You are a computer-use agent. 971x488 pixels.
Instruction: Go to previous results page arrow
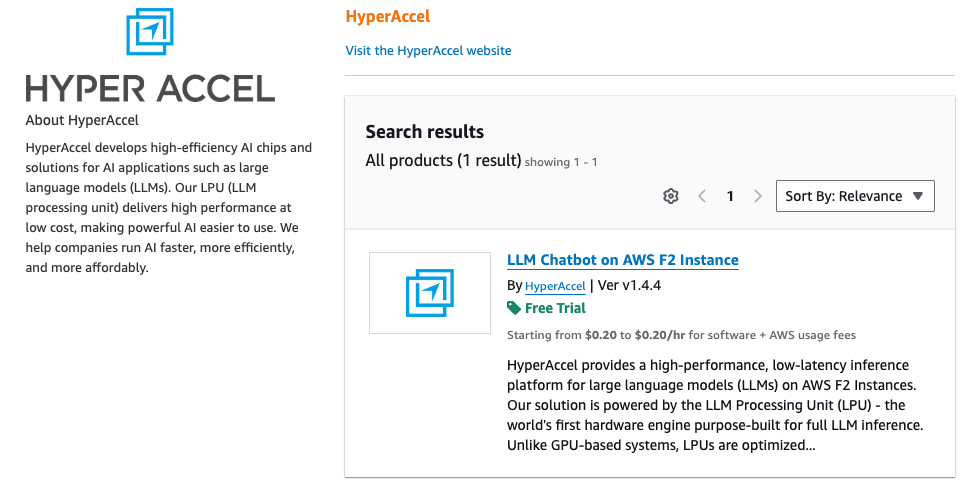(x=702, y=196)
